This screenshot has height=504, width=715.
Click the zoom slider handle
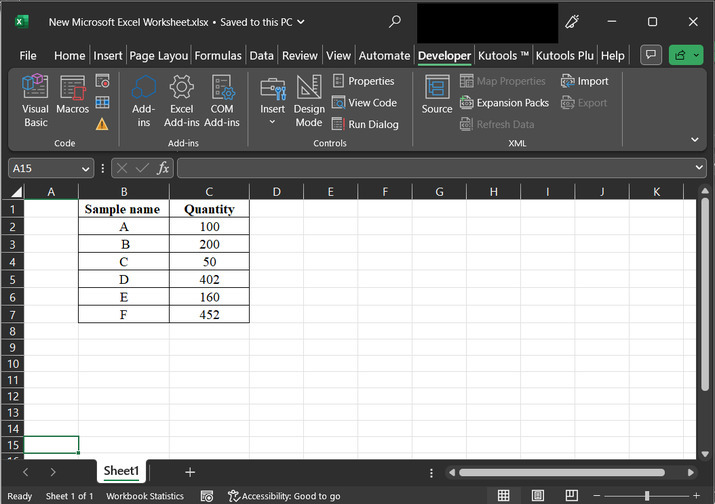tap(647, 496)
